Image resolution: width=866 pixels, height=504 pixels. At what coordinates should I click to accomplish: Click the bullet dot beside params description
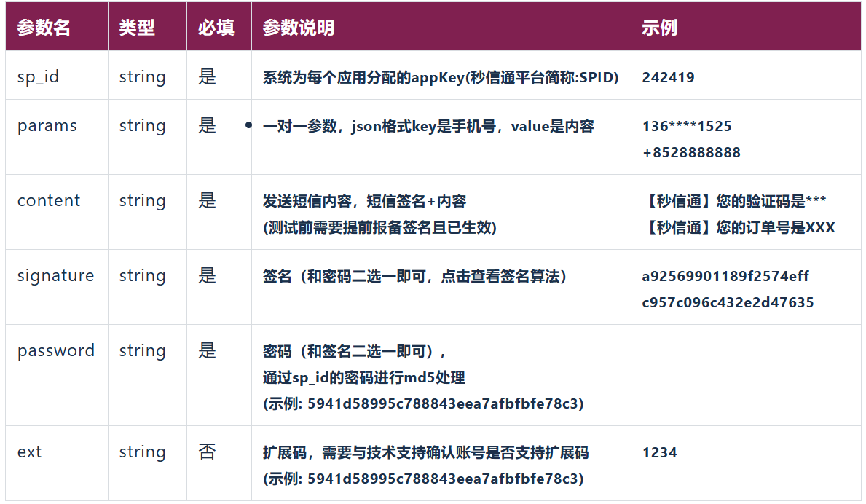pos(248,126)
